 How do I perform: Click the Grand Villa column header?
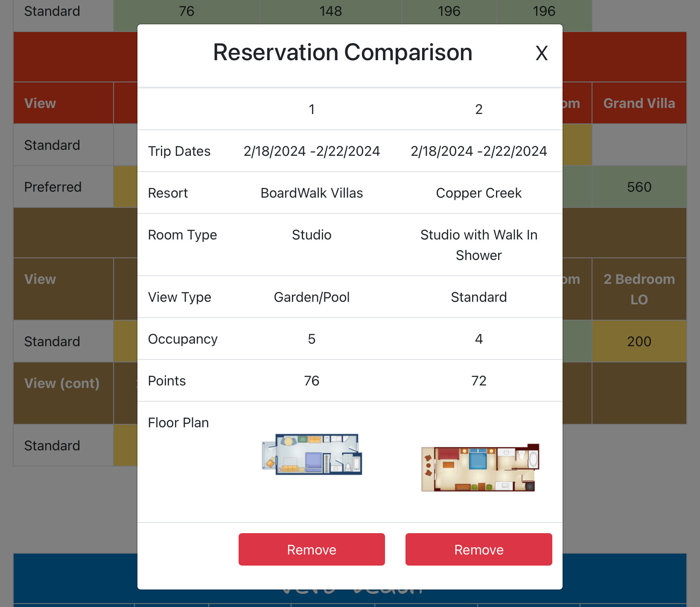click(639, 103)
